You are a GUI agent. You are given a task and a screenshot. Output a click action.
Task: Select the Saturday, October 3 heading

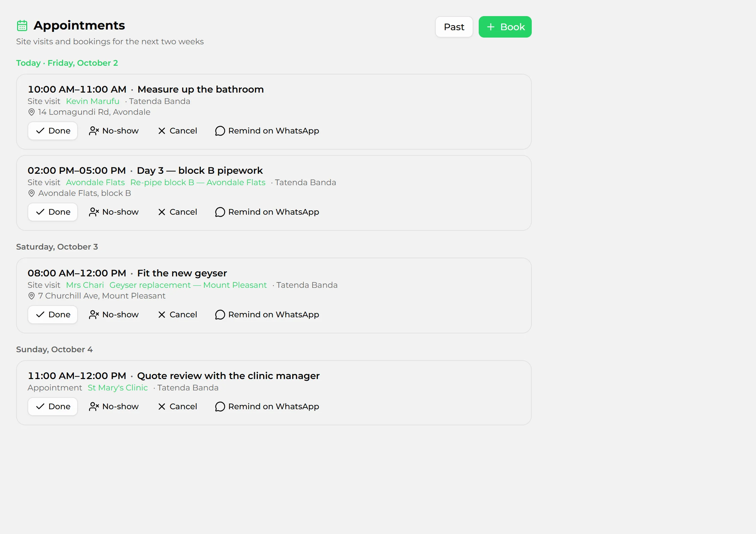pos(57,247)
